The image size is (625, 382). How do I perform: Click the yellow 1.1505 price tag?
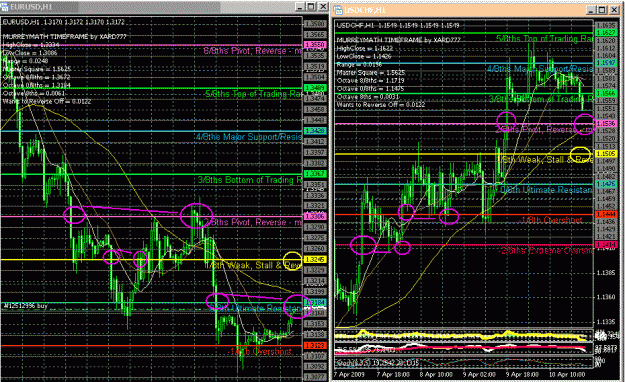tap(606, 154)
